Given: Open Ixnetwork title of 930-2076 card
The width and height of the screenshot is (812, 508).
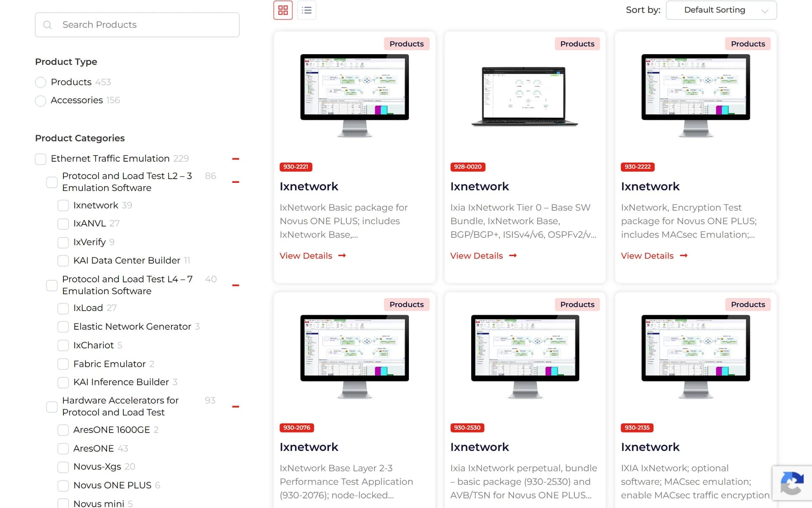Looking at the screenshot, I should 309,447.
